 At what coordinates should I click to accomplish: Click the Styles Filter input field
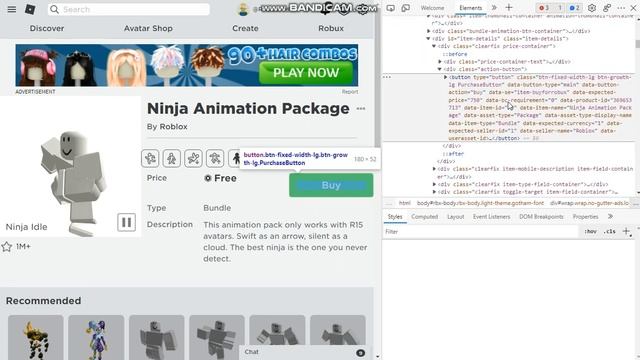[481, 231]
